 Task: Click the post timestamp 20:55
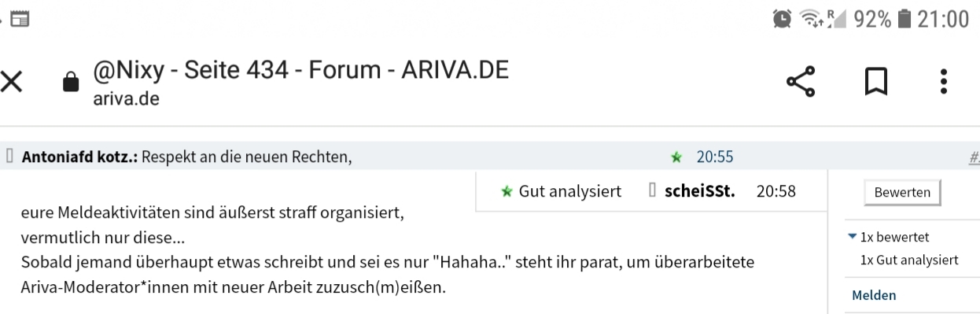[x=715, y=157]
